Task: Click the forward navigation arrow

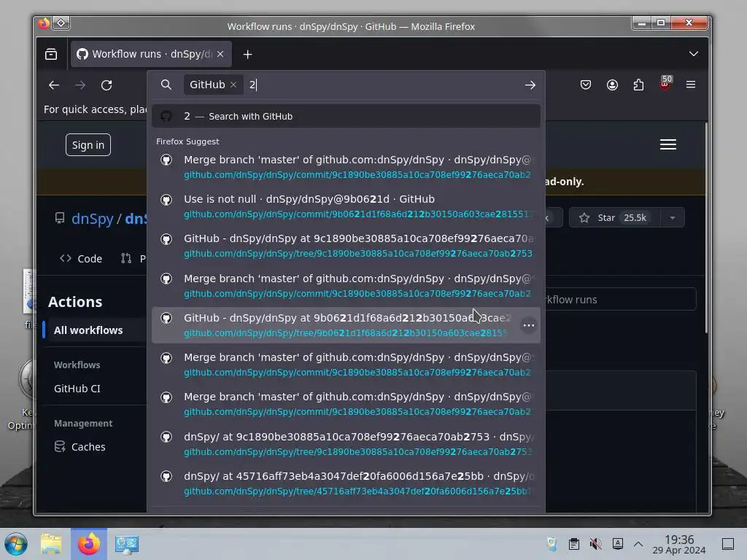Action: pyautogui.click(x=80, y=85)
